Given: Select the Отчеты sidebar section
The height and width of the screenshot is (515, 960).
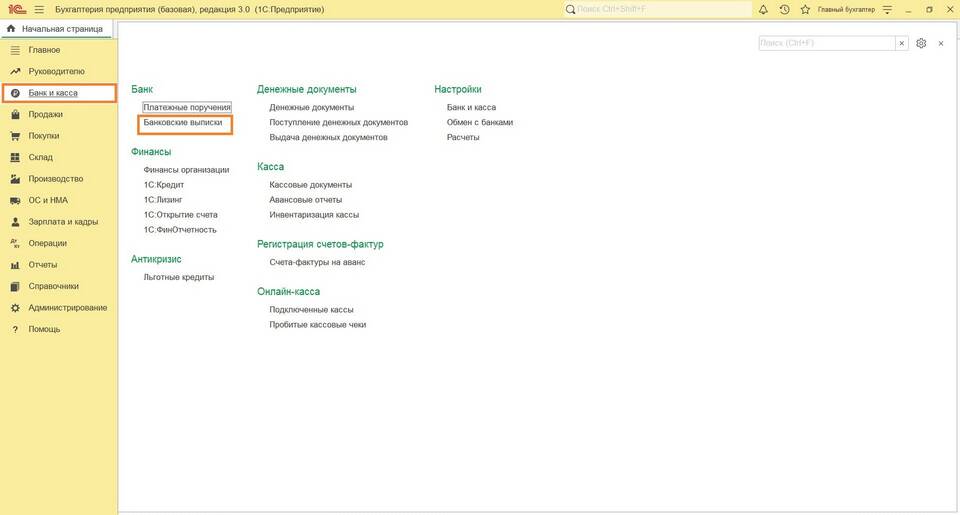Looking at the screenshot, I should point(42,265).
